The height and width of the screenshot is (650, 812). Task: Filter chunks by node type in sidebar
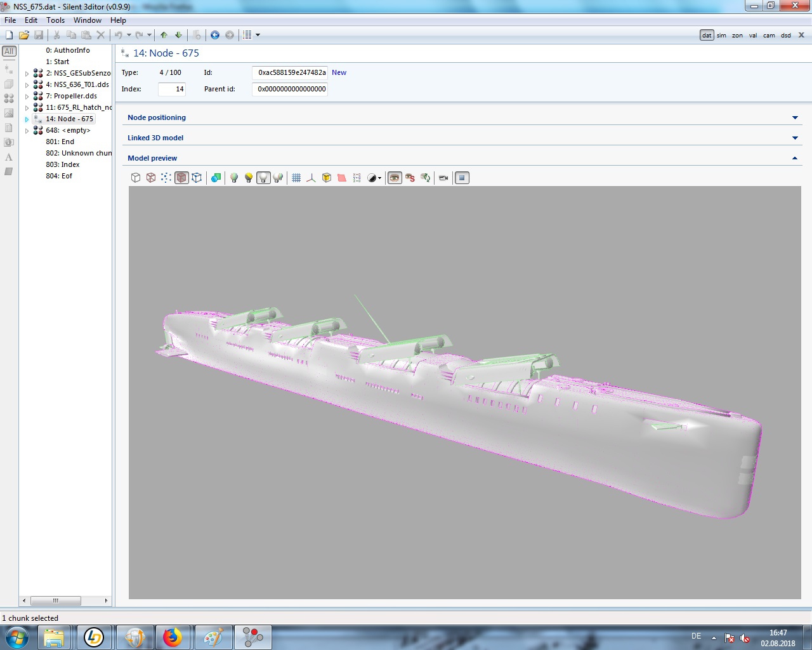coord(9,69)
